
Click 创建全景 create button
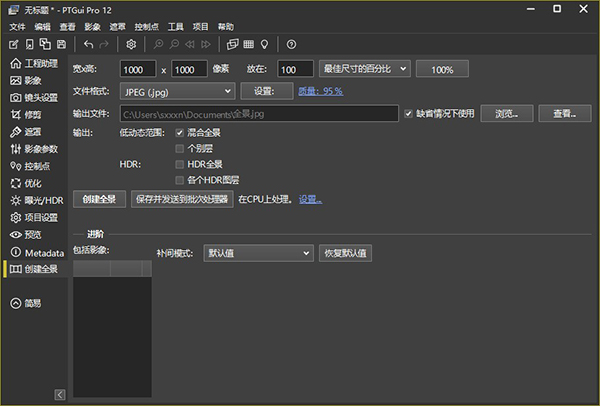(99, 199)
